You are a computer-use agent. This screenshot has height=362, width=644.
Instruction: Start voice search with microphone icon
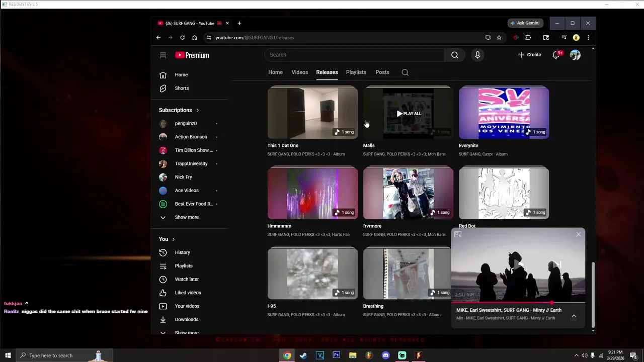pyautogui.click(x=477, y=55)
